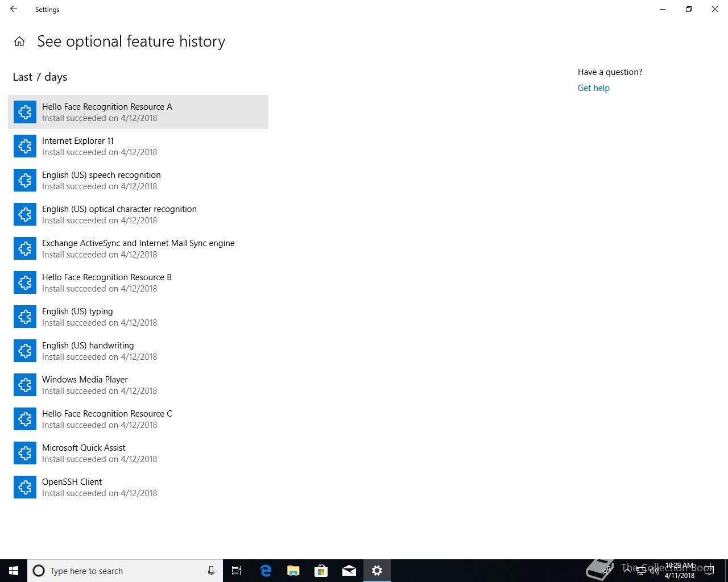Select English (US) speech recognition entry

(x=138, y=180)
